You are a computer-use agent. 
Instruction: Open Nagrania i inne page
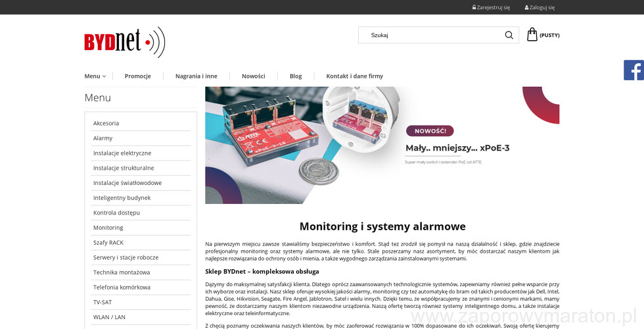coord(196,76)
